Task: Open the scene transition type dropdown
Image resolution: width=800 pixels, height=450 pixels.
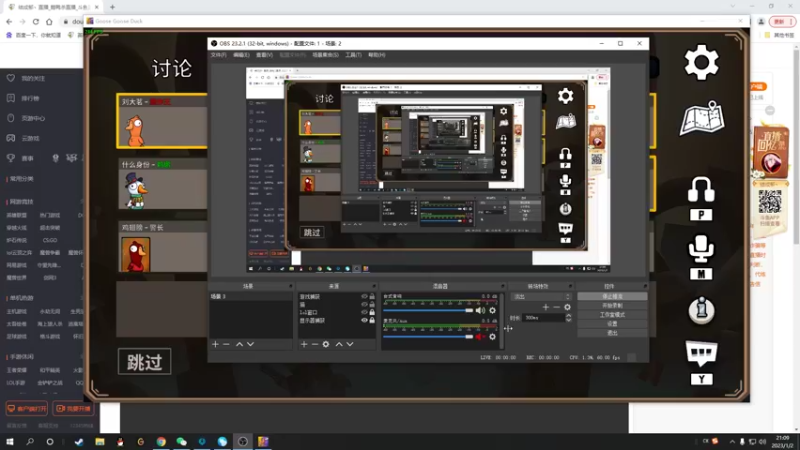Action: coord(541,296)
